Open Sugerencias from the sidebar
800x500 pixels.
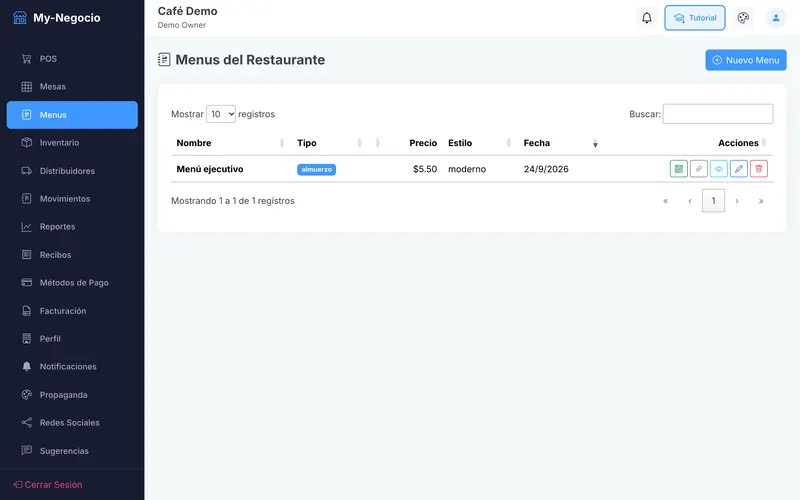(x=72, y=451)
